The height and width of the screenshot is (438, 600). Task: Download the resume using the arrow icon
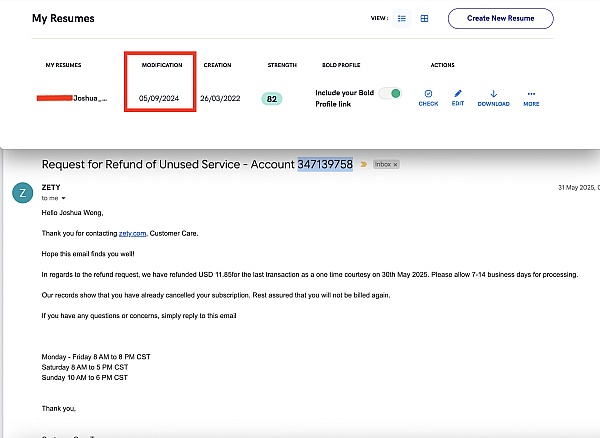point(493,93)
